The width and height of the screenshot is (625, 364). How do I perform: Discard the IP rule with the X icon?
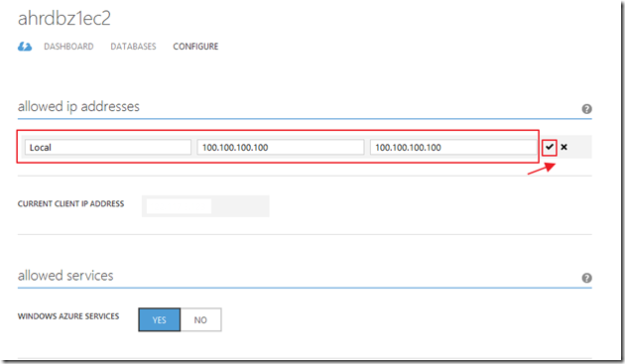pos(564,147)
